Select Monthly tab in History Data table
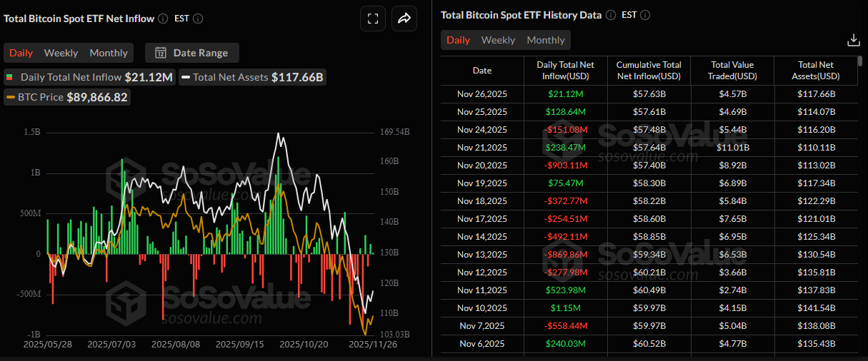The width and height of the screenshot is (868, 361). point(546,40)
